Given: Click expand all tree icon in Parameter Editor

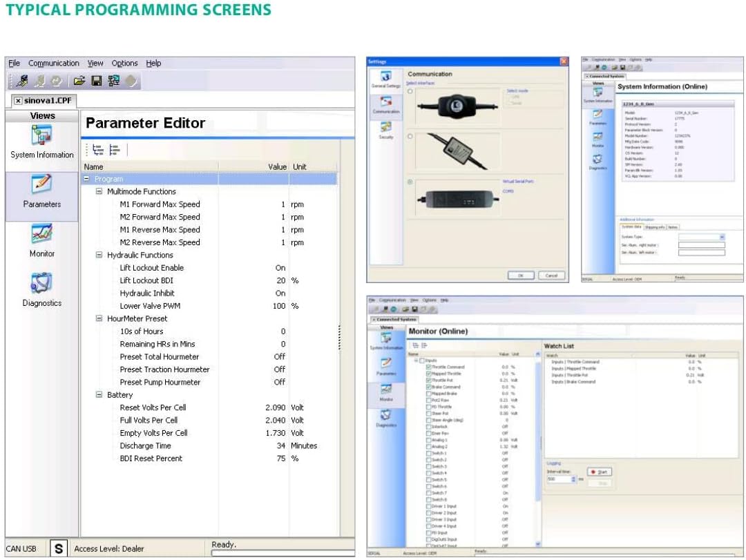Looking at the screenshot, I should tap(97, 149).
